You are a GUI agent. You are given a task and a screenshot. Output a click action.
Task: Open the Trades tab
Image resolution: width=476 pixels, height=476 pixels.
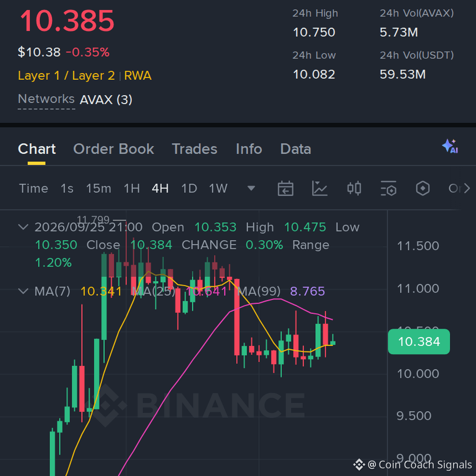[195, 149]
